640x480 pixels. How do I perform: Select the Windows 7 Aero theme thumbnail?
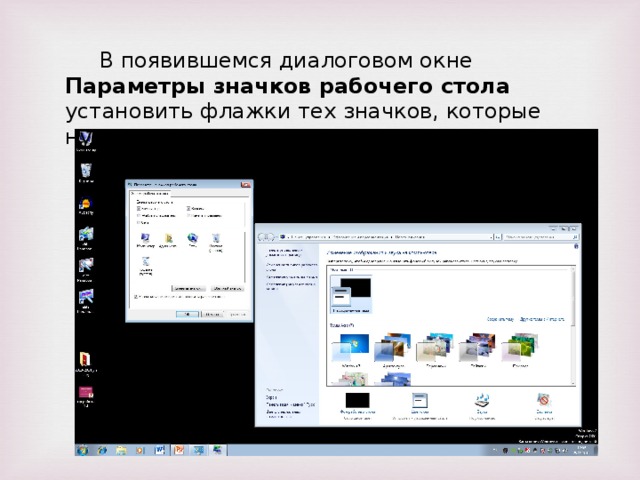350,348
